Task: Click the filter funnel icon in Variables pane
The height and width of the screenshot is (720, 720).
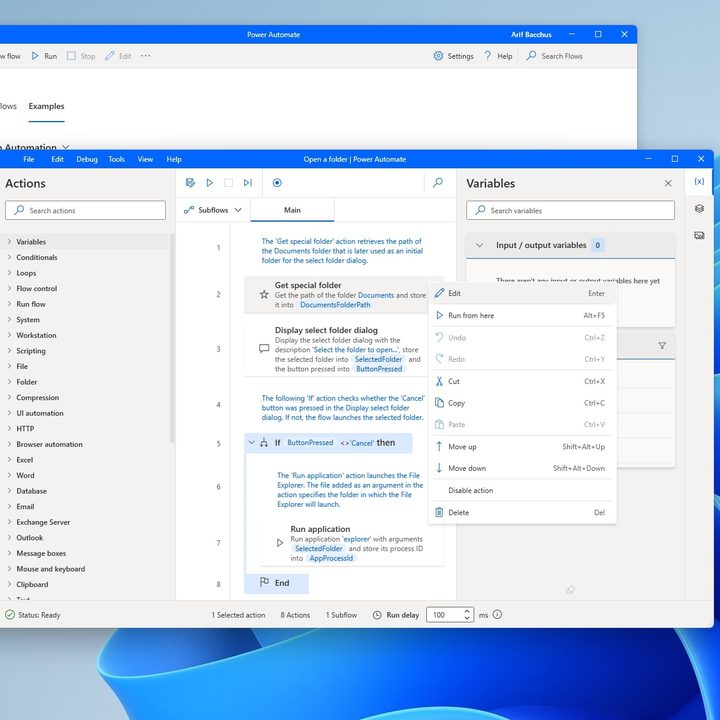Action: coord(662,345)
